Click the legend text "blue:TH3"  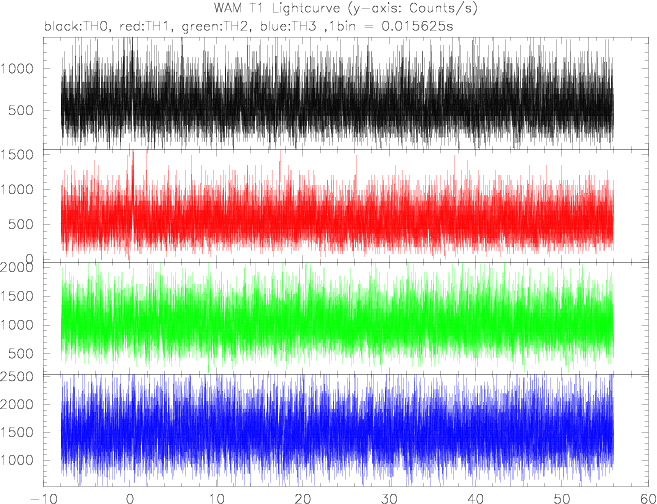tap(289, 26)
